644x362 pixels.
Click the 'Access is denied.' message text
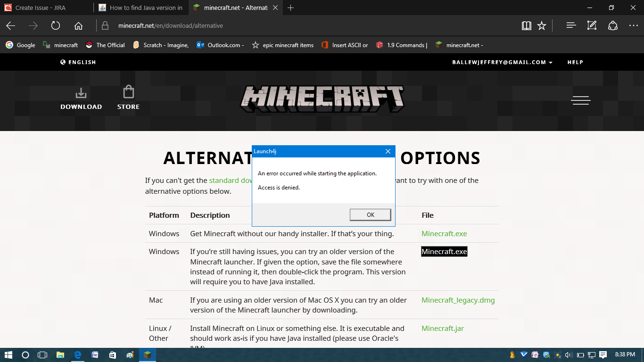click(x=279, y=188)
